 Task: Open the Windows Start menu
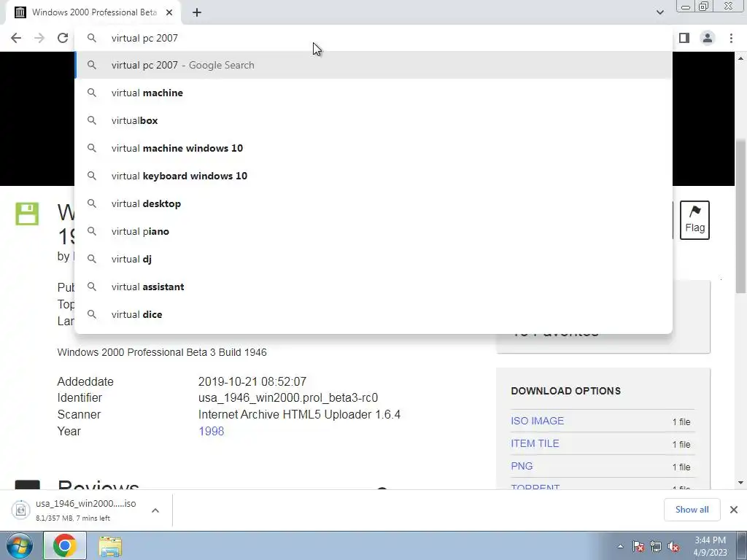(20, 545)
